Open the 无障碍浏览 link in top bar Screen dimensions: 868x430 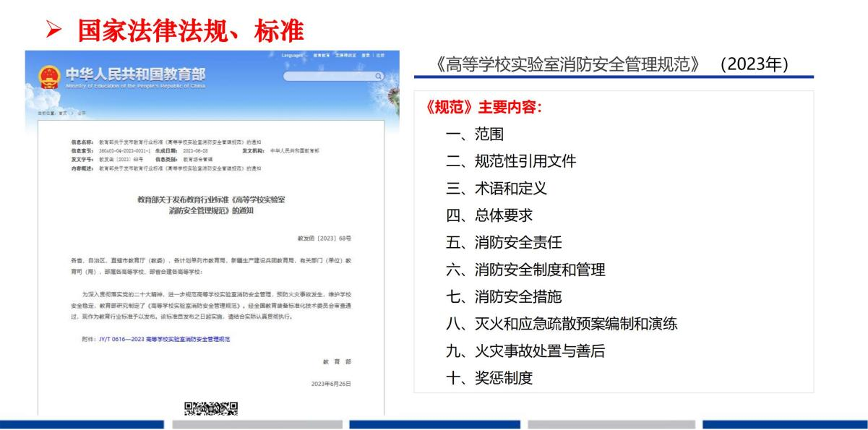345,56
